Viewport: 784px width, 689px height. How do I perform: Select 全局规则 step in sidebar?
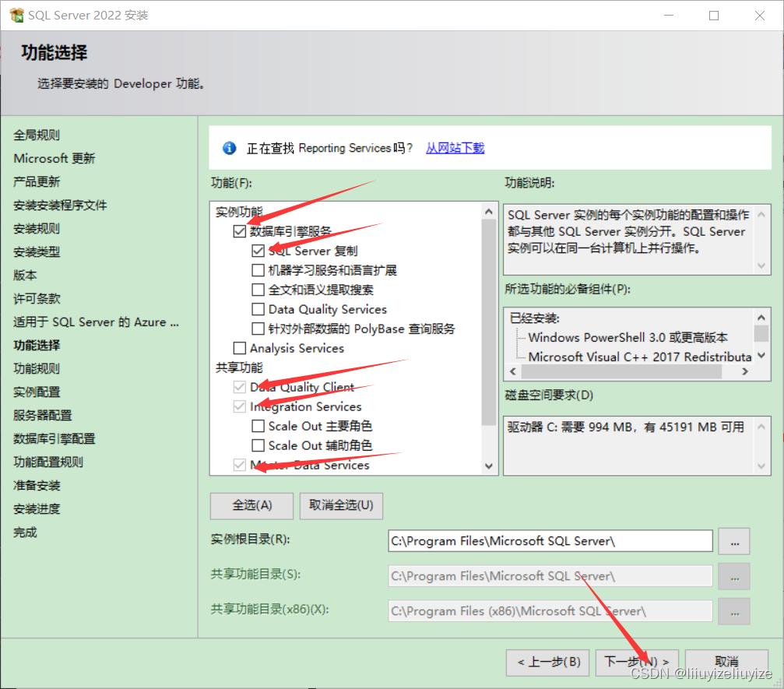tap(37, 135)
